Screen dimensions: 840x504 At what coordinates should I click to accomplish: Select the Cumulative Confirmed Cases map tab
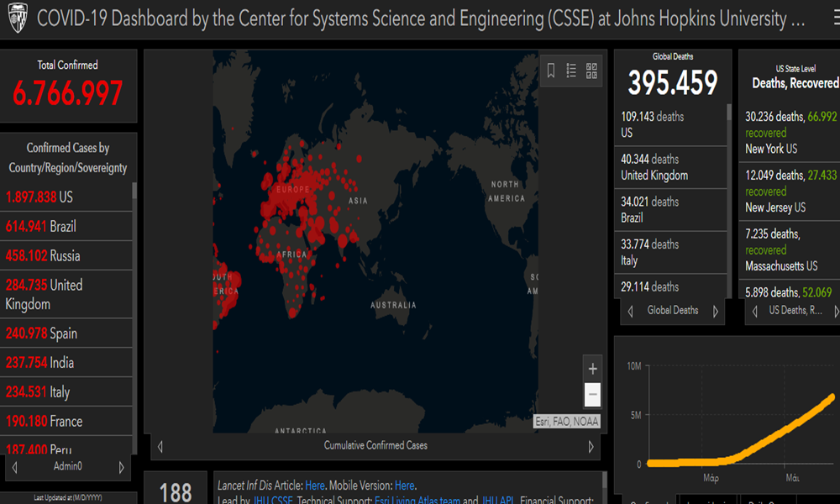tap(375, 446)
